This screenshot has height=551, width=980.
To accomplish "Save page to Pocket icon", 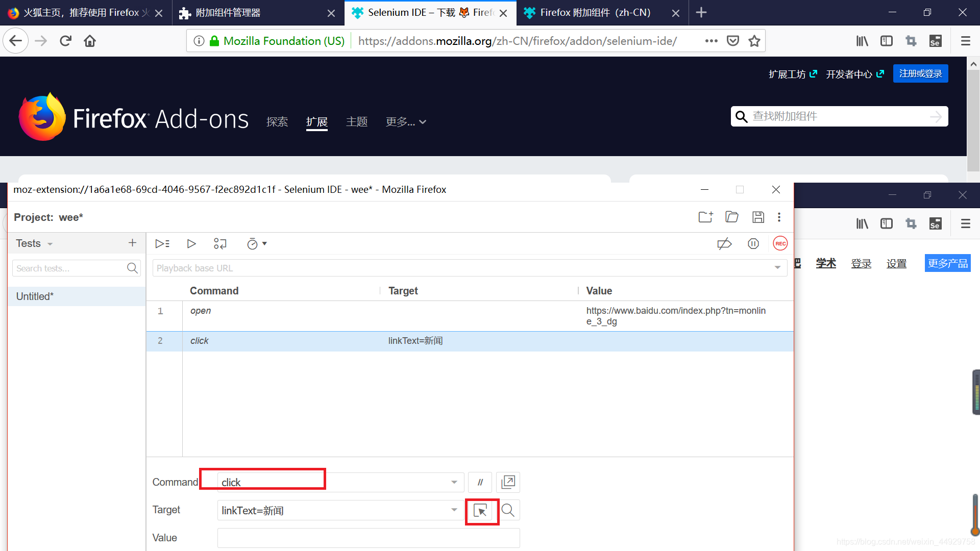I will pyautogui.click(x=733, y=41).
